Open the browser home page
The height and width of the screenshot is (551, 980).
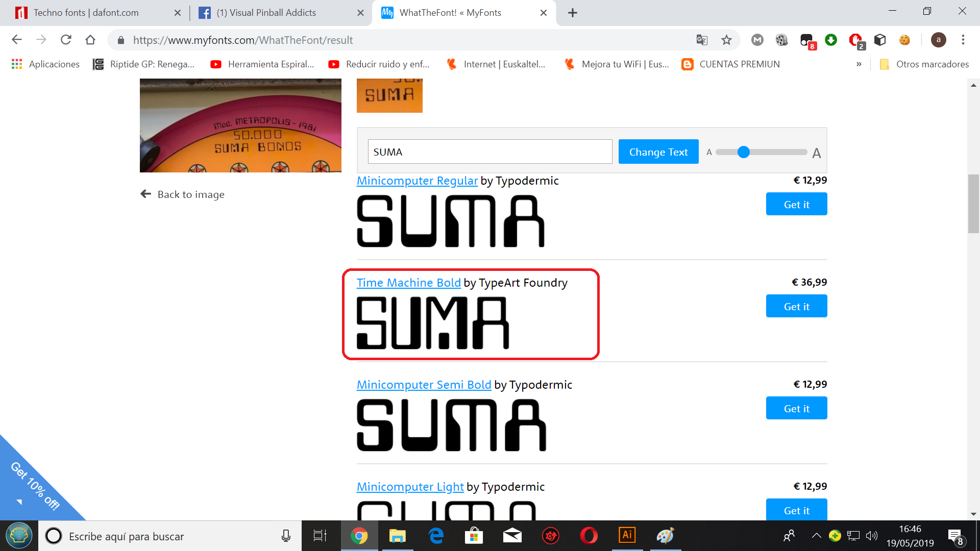coord(90,40)
